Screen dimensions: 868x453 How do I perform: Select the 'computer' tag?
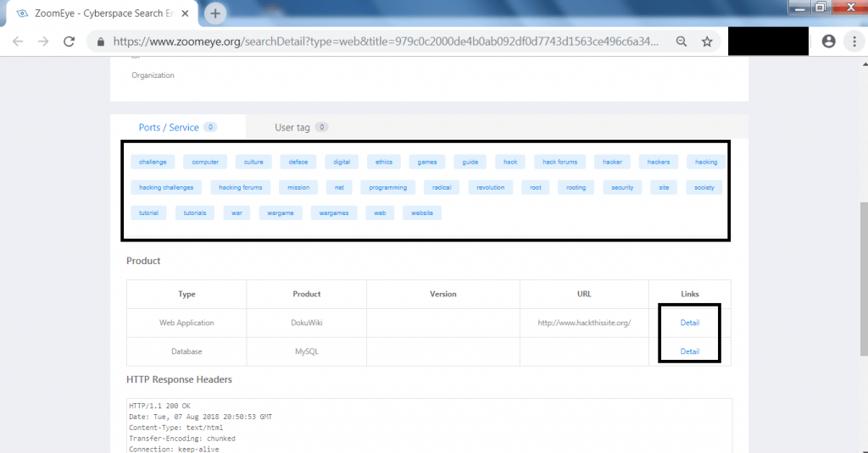click(205, 162)
